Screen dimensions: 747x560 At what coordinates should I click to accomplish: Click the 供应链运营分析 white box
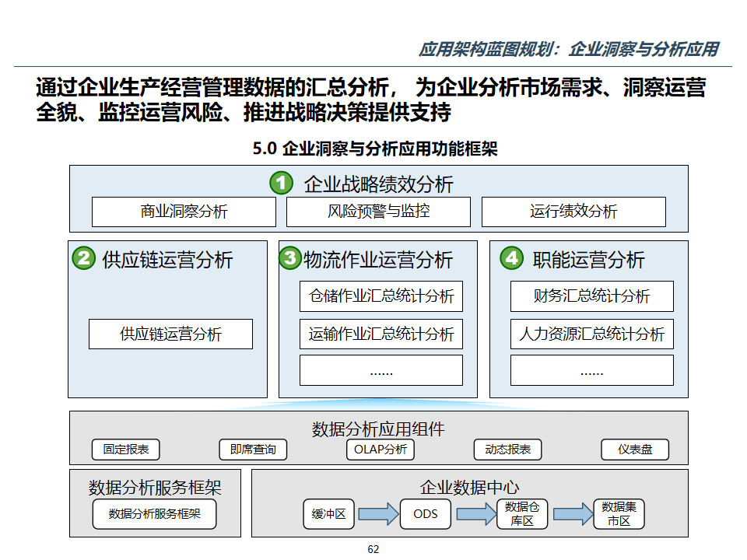(170, 334)
